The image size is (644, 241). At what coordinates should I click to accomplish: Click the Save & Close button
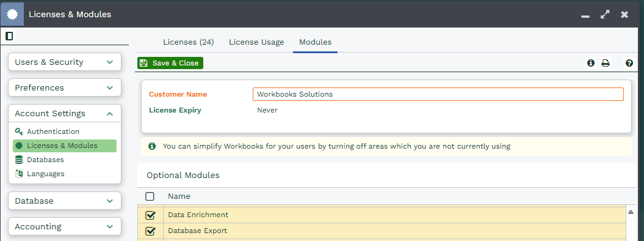coord(170,63)
